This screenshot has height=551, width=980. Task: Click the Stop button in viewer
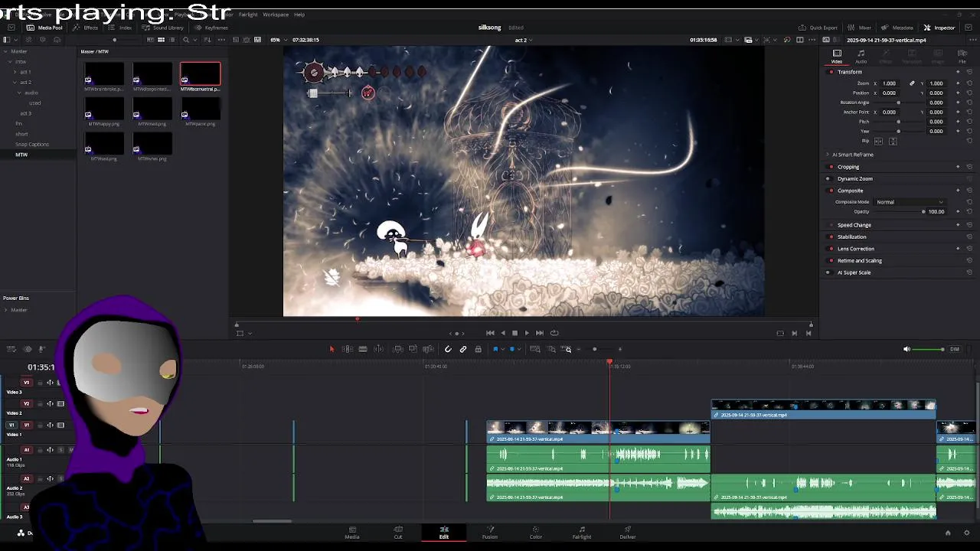click(514, 333)
